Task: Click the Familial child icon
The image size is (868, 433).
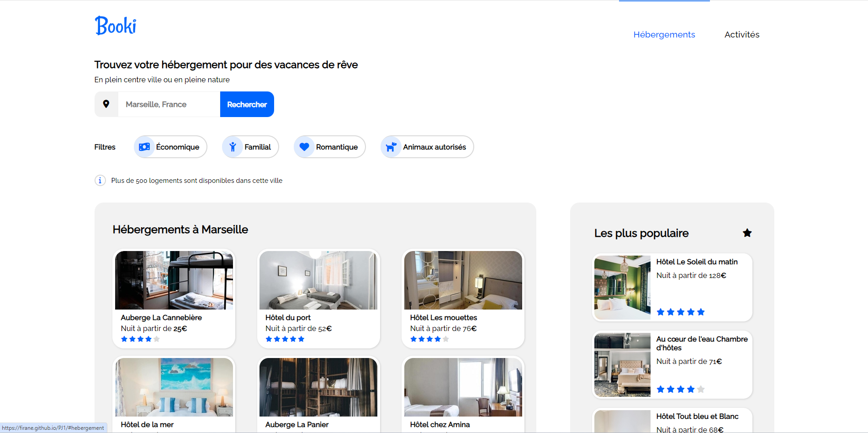Action: pyautogui.click(x=233, y=147)
